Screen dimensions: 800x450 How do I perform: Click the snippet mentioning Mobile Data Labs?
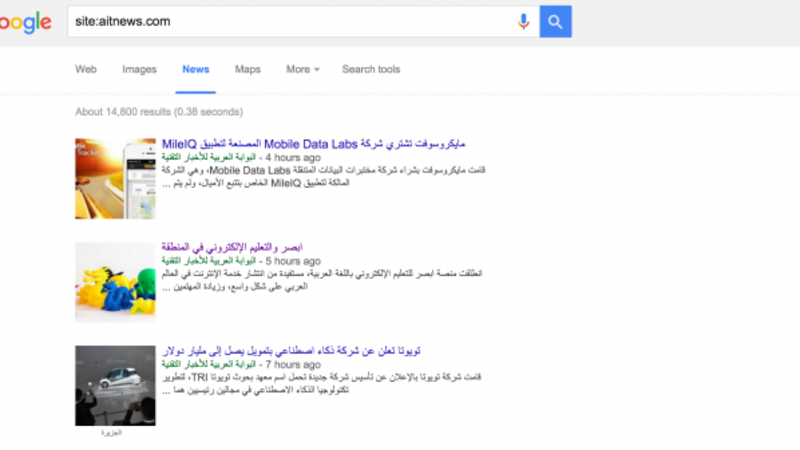coord(323,177)
